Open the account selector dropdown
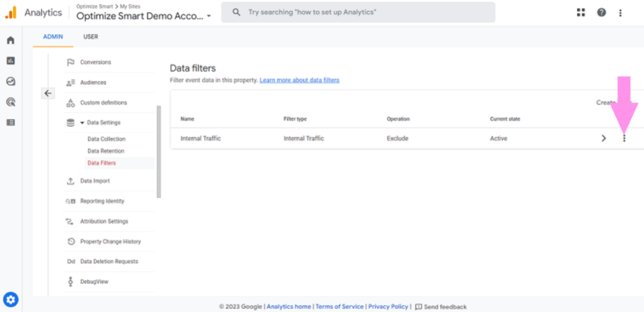The height and width of the screenshot is (312, 644). [x=144, y=16]
